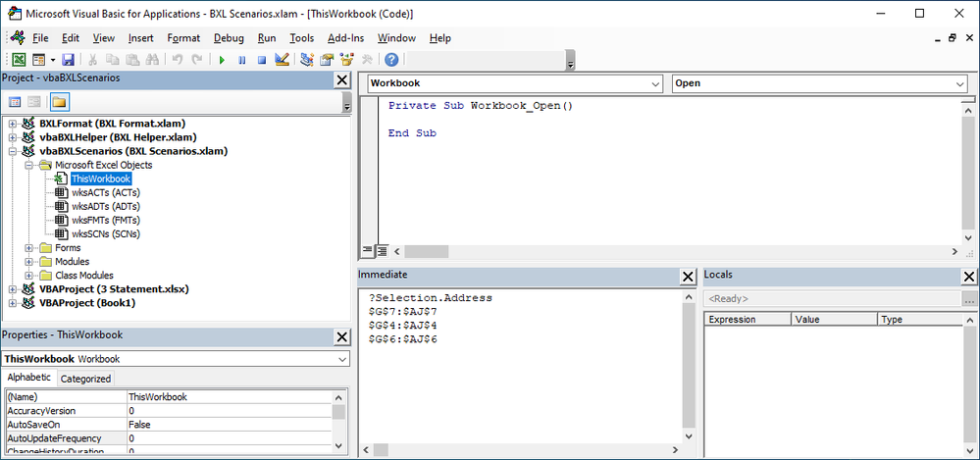This screenshot has width=980, height=460.
Task: Open the Run menu
Action: click(267, 38)
